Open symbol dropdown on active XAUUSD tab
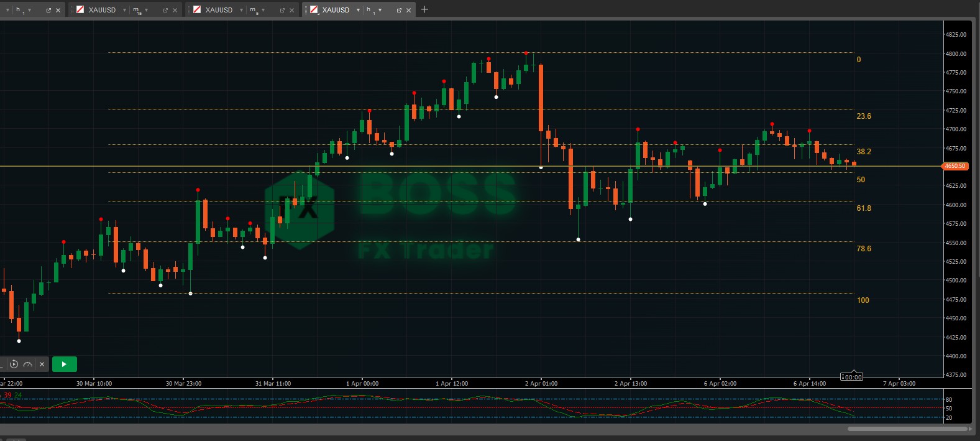The height and width of the screenshot is (441, 980). pos(358,10)
